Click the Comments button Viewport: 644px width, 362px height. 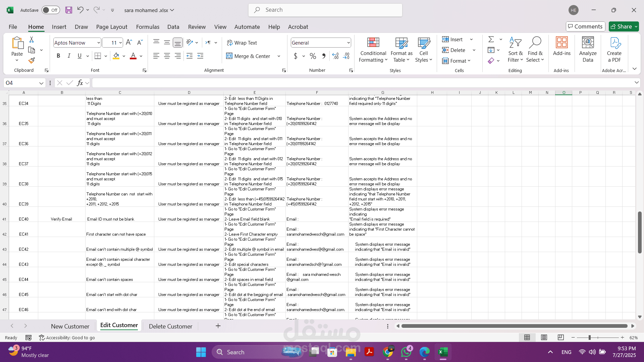pos(585,26)
